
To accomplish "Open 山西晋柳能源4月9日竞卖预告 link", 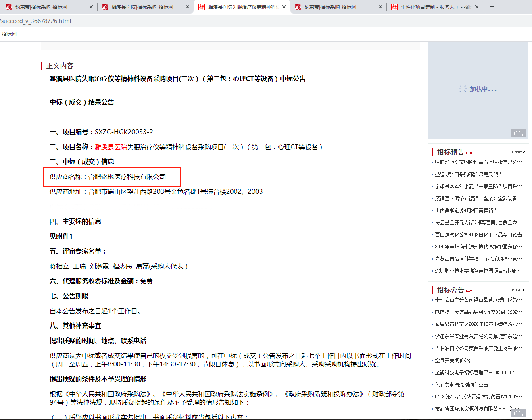I will click(466, 210).
